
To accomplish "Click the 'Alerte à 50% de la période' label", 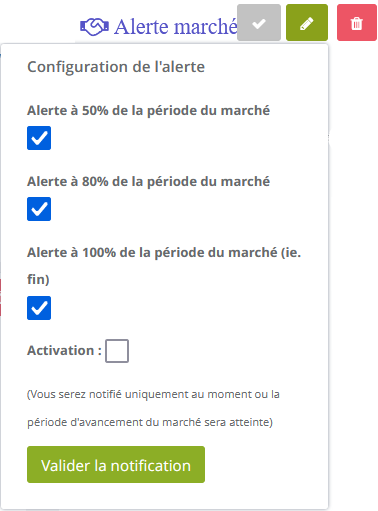I will click(148, 110).
